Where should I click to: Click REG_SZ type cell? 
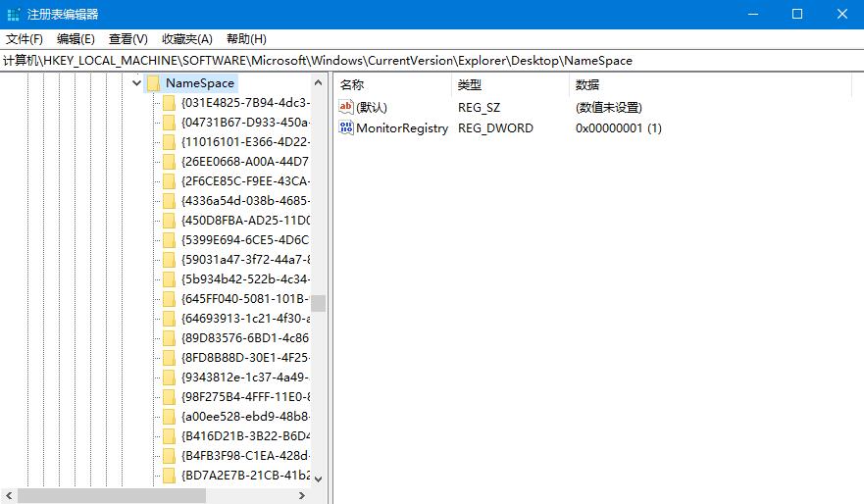[x=479, y=107]
